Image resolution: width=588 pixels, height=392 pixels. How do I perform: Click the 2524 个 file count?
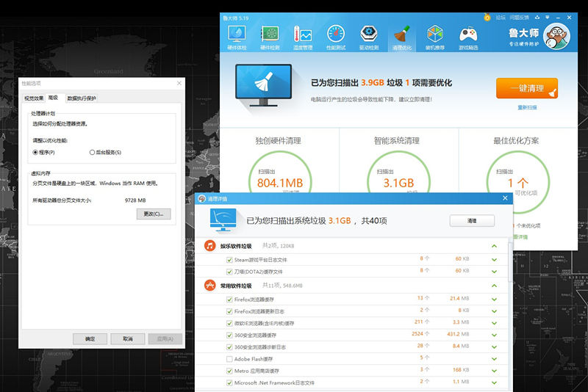(x=420, y=333)
